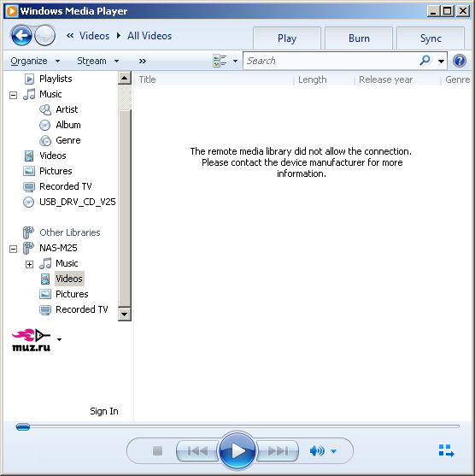Switch to Now Playing mode icon
Screen dimensions: 475x476
446,450
